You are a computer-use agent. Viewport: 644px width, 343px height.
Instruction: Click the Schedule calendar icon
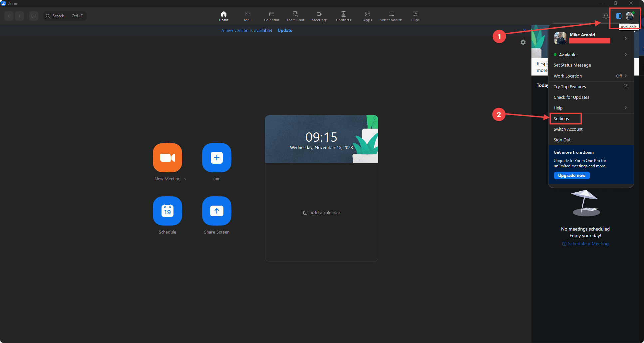click(x=167, y=211)
